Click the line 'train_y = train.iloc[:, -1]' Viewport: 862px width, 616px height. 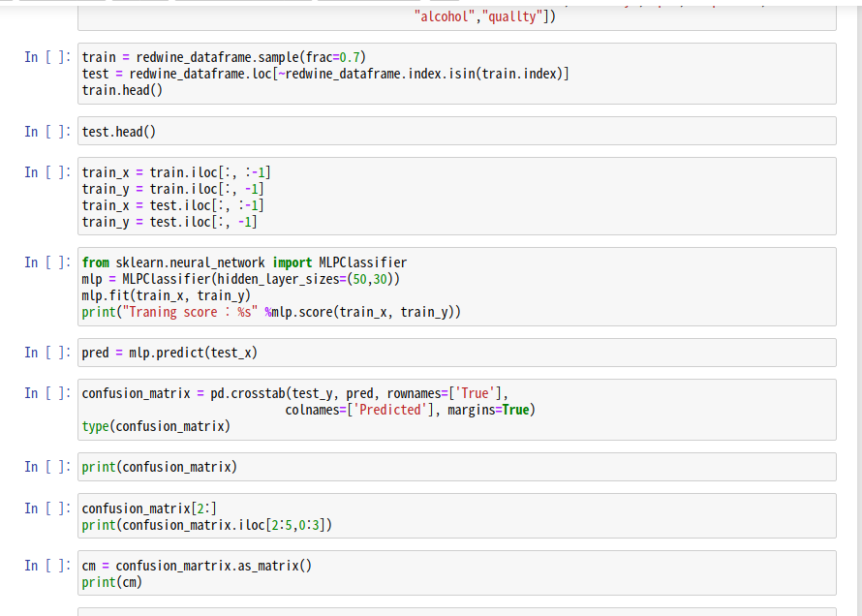pyautogui.click(x=173, y=189)
